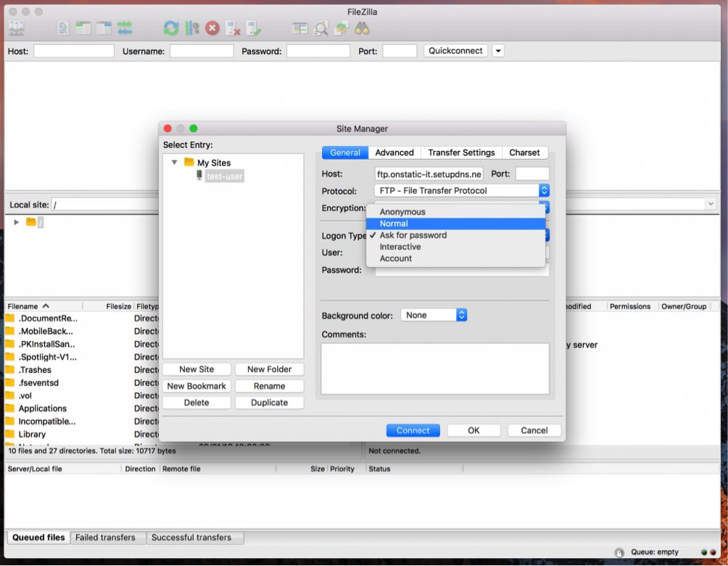Viewport: 728px width, 566px height.
Task: Focus the quickconnect Port field
Action: [x=400, y=51]
